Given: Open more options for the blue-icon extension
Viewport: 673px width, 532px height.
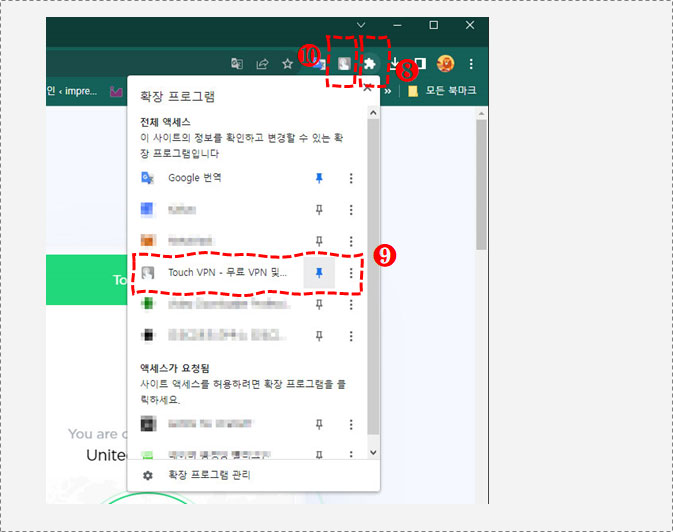Looking at the screenshot, I should click(x=351, y=210).
